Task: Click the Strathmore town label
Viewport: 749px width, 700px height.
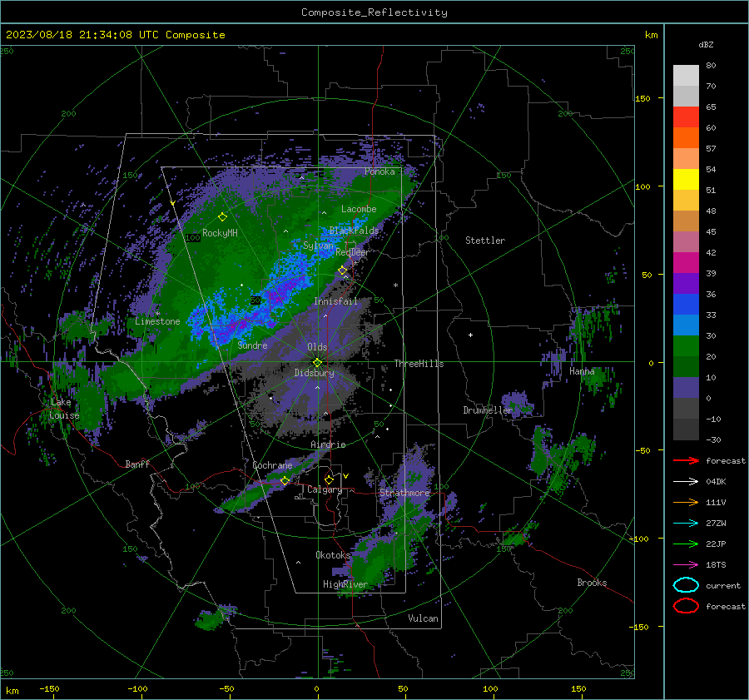Action: click(404, 493)
